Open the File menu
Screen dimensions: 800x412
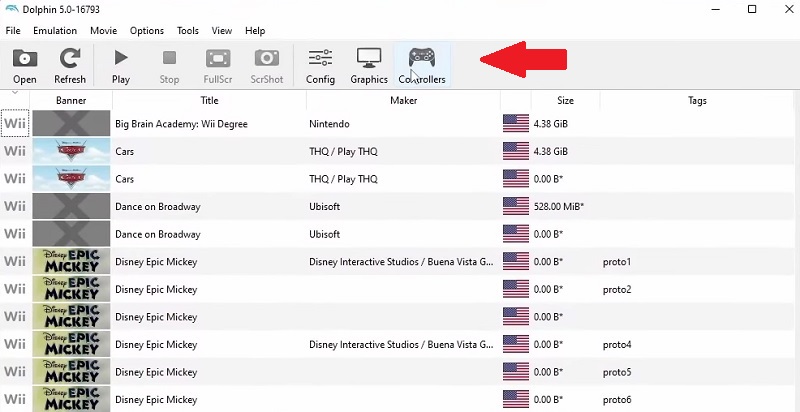[13, 31]
